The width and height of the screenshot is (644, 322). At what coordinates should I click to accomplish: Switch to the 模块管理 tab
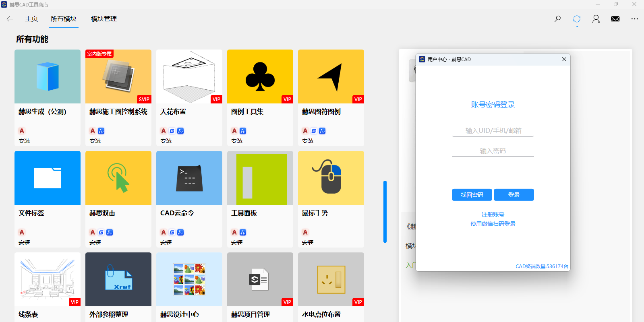click(104, 19)
